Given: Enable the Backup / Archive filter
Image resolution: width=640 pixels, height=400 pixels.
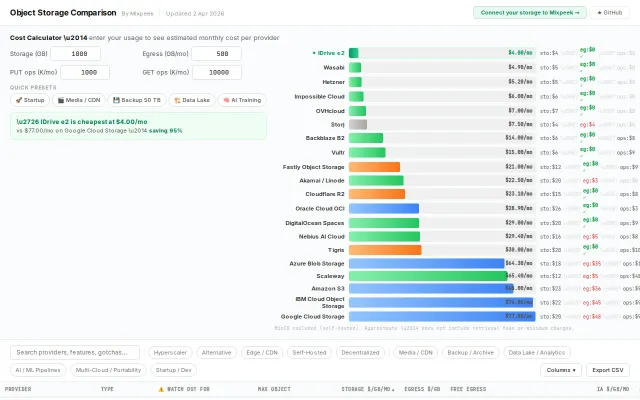Looking at the screenshot, I should click(471, 352).
